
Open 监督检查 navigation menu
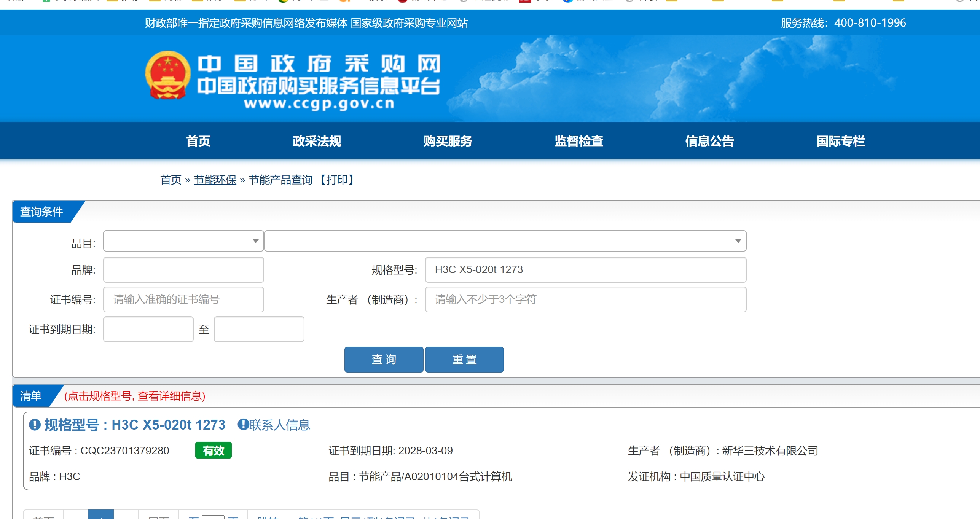tap(578, 141)
